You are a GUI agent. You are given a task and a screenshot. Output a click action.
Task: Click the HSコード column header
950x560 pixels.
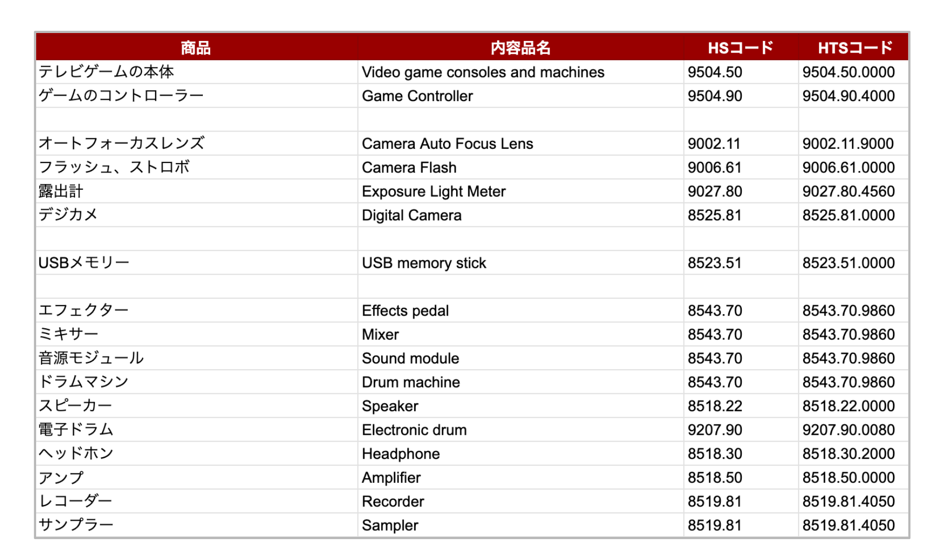pyautogui.click(x=740, y=48)
